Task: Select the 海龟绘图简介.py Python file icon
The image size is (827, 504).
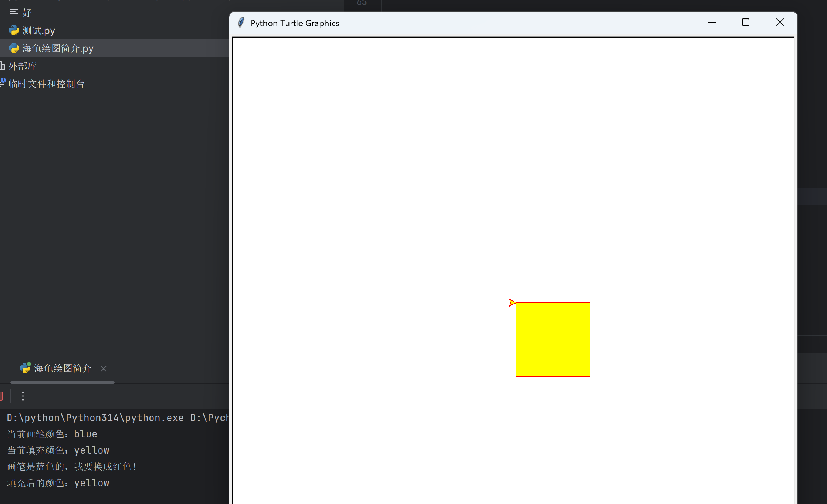Action: click(x=14, y=48)
